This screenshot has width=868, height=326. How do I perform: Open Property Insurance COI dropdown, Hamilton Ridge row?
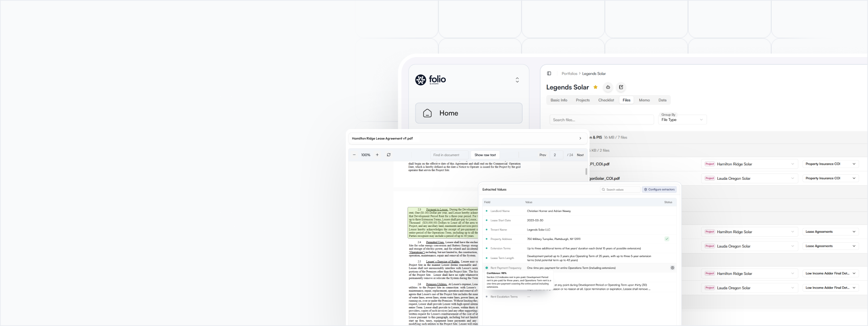pos(830,164)
